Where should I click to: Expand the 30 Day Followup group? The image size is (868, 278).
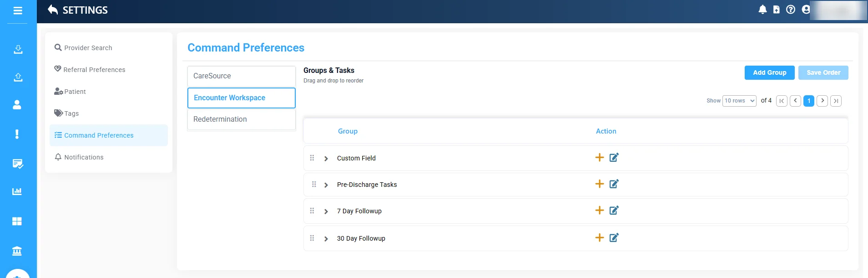[x=326, y=239]
